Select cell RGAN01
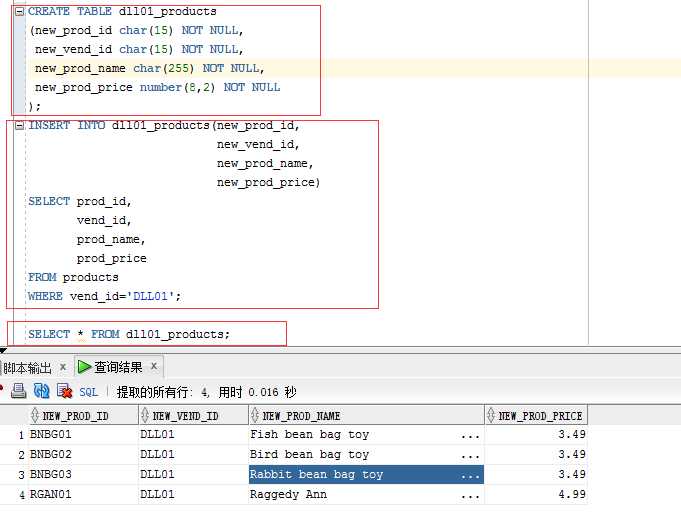Image resolution: width=681 pixels, height=515 pixels. click(83, 495)
